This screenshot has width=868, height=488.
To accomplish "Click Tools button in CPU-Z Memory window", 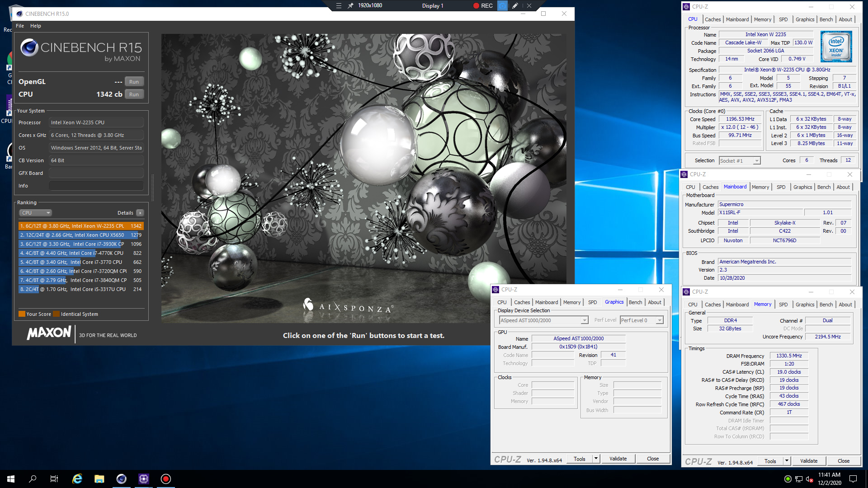I will [x=770, y=461].
